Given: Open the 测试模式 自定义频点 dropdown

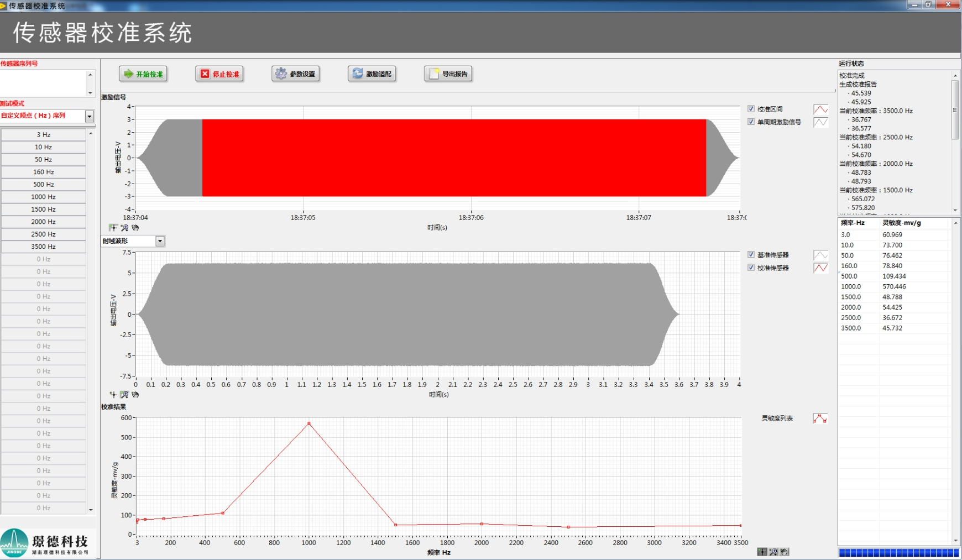Looking at the screenshot, I should (90, 116).
